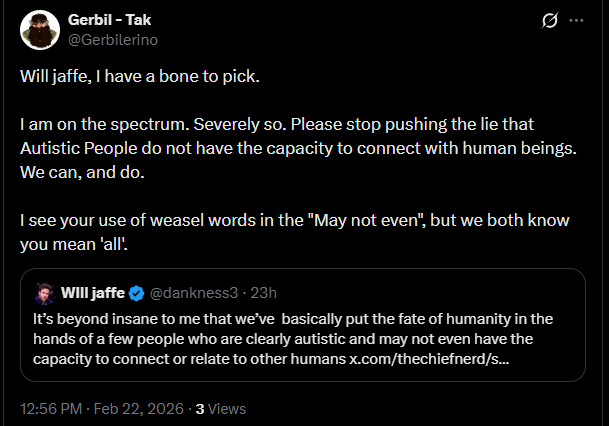This screenshot has height=426, width=609.
Task: Open Grok actions icon on post
Action: (548, 20)
